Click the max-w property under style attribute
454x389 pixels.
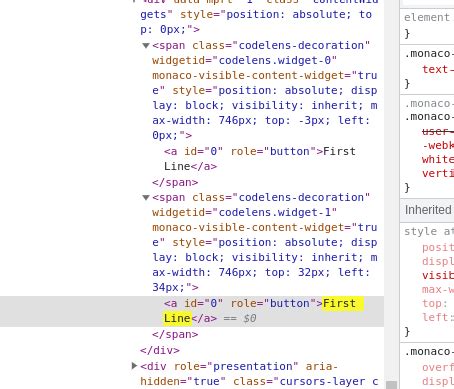(x=438, y=289)
